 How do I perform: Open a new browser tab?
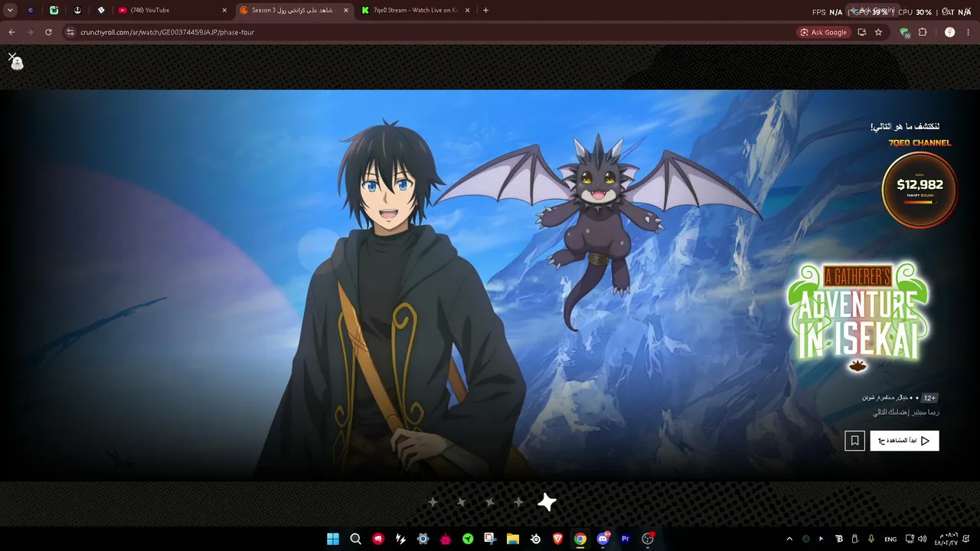point(485,10)
